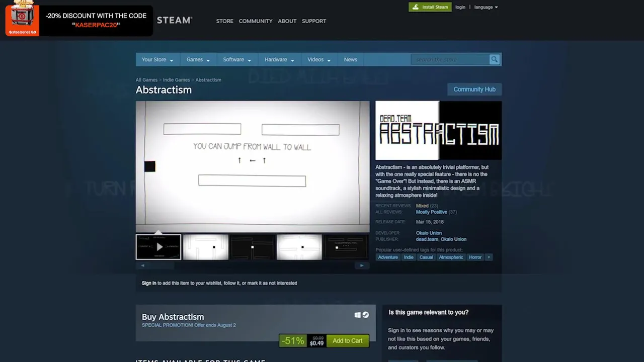Open the Hardware dropdown menu

pyautogui.click(x=279, y=59)
